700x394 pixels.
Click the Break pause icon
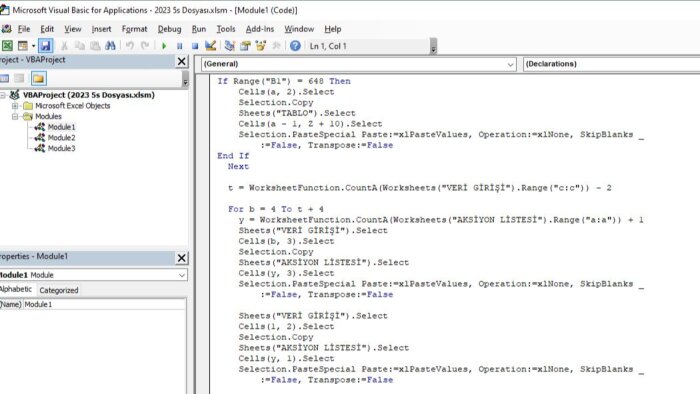(179, 46)
